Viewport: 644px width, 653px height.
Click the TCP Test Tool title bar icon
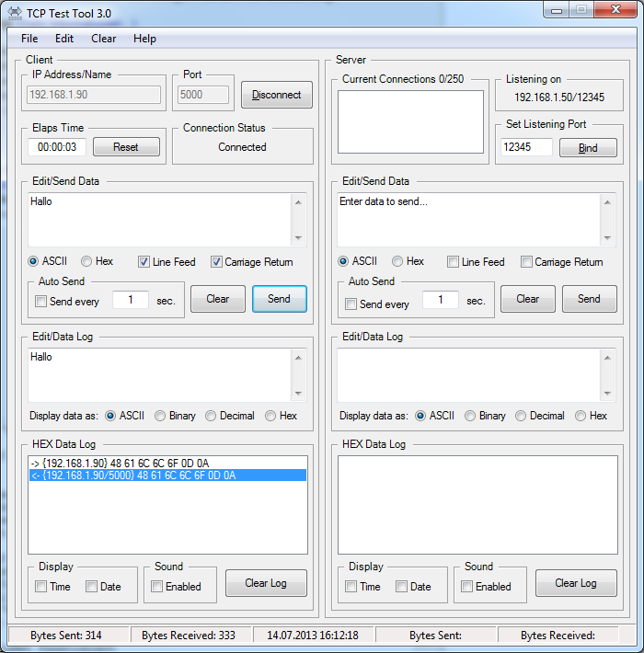15,13
